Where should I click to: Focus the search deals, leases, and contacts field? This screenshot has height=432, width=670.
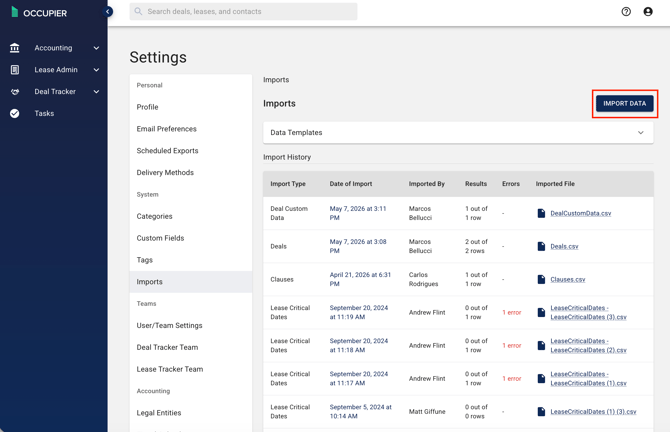point(244,12)
